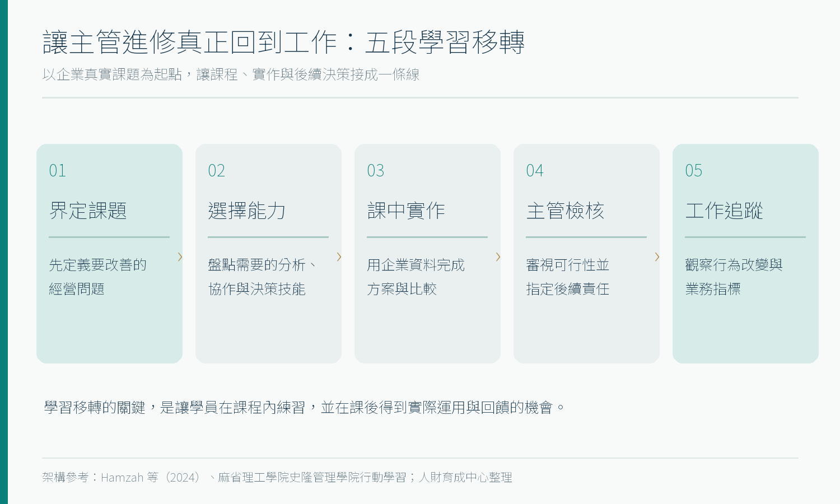Select the card heading 選擇能力
The width and height of the screenshot is (840, 504).
click(x=247, y=211)
